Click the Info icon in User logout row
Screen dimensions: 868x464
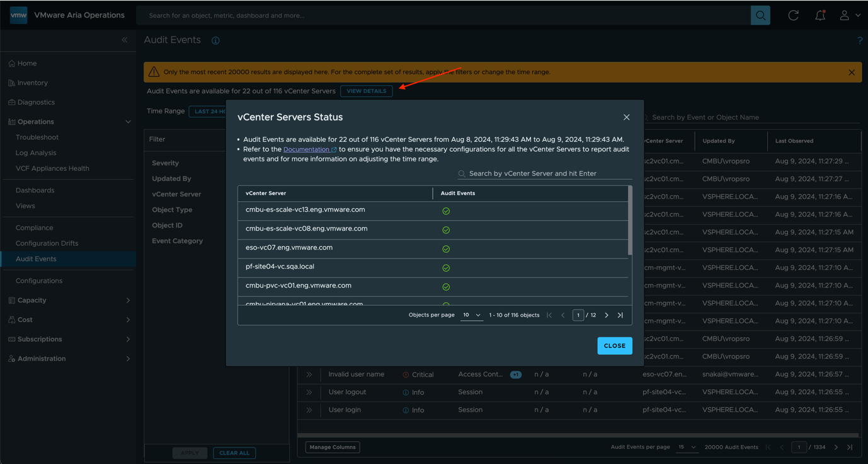click(x=406, y=392)
